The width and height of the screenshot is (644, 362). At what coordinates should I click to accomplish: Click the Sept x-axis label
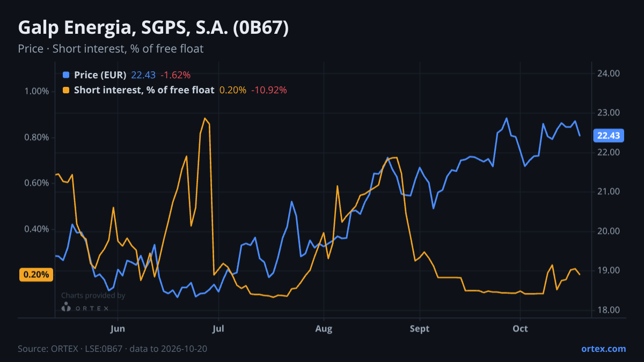[420, 329]
